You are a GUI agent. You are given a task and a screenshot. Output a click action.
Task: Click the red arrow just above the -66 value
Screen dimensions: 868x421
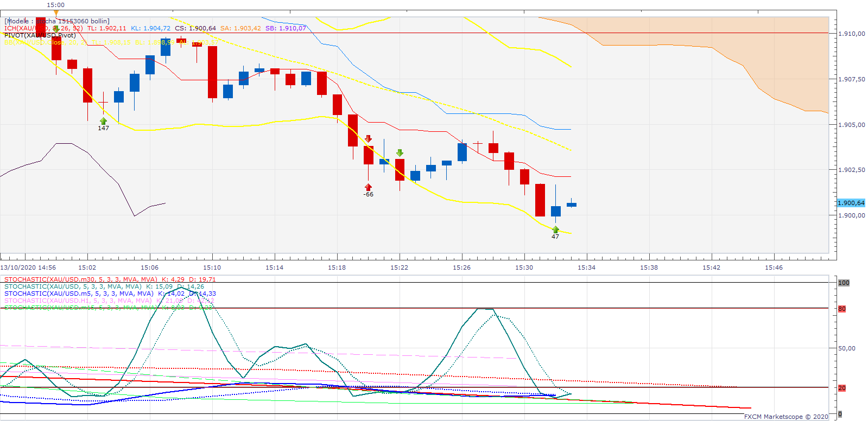pos(369,187)
